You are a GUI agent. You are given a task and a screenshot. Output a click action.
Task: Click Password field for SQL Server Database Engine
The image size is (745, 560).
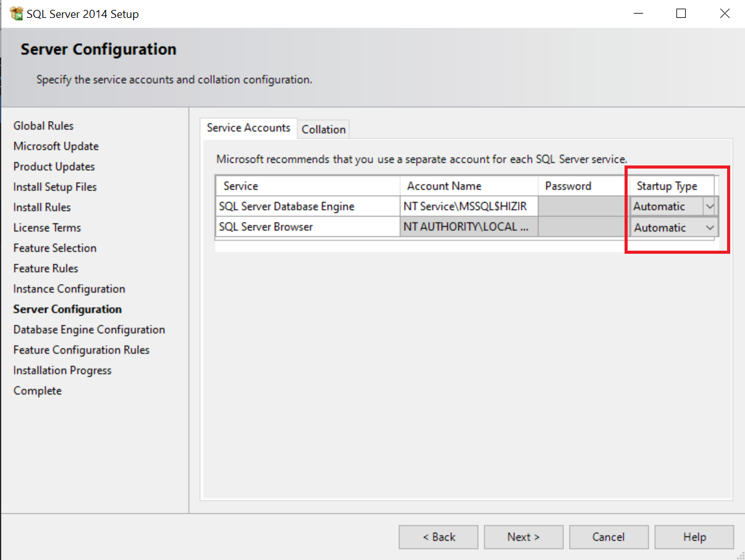click(x=581, y=206)
